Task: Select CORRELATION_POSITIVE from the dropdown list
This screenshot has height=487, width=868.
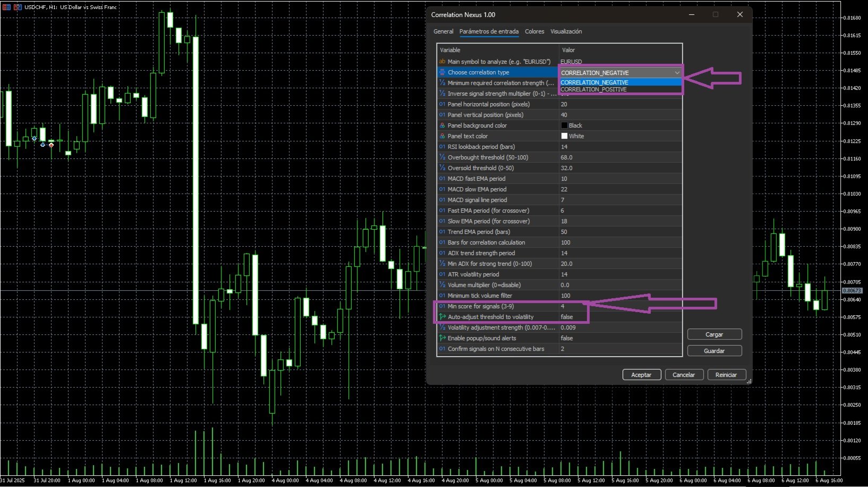Action: pyautogui.click(x=594, y=89)
